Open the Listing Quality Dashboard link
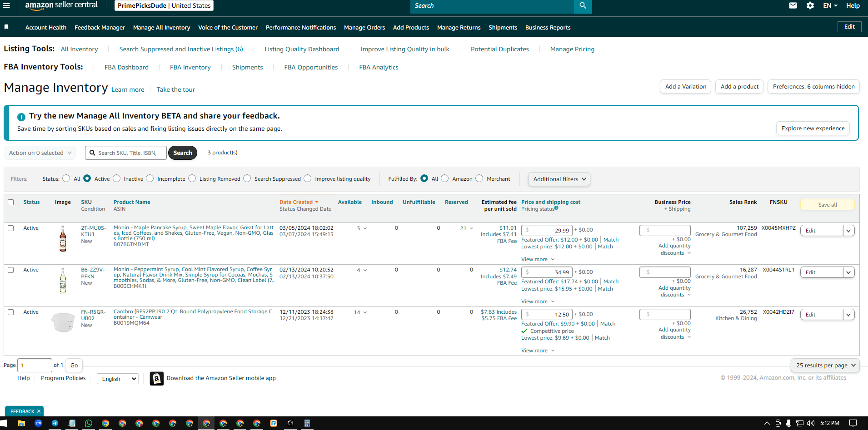 point(302,49)
